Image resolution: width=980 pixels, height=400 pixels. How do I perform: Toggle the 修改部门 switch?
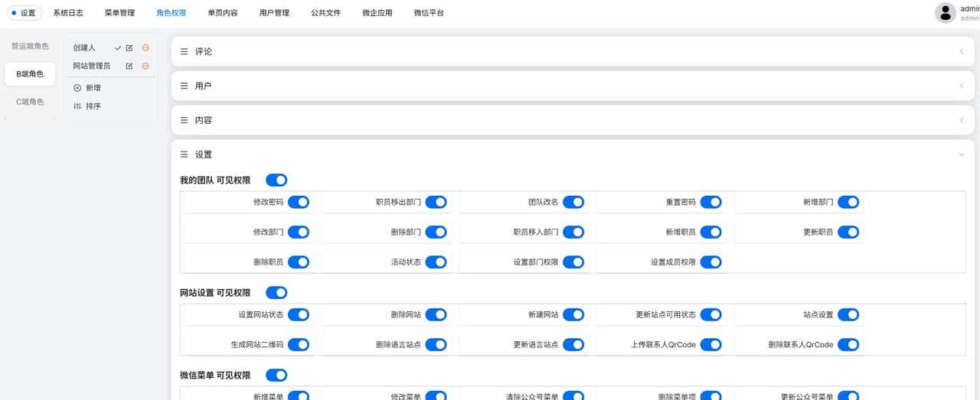[299, 232]
